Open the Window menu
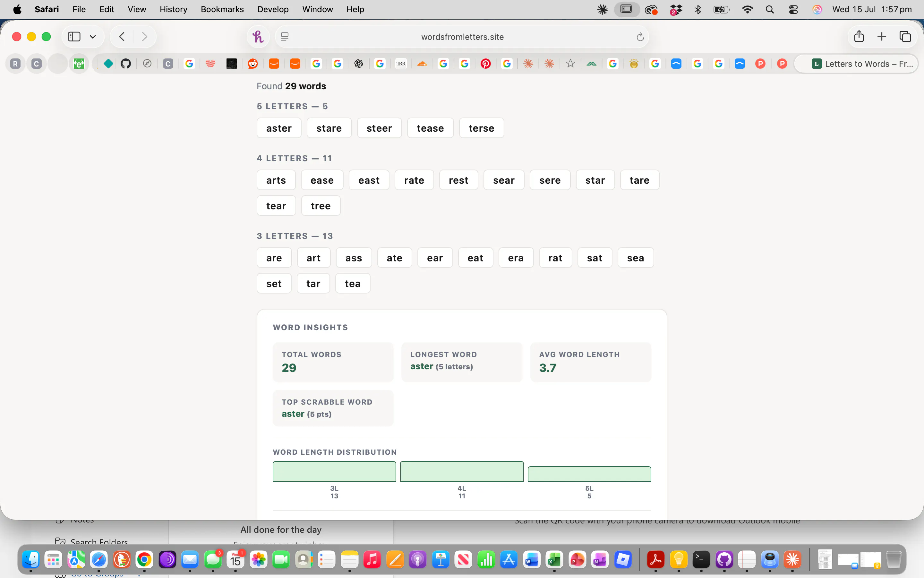This screenshot has width=924, height=578. click(x=317, y=9)
